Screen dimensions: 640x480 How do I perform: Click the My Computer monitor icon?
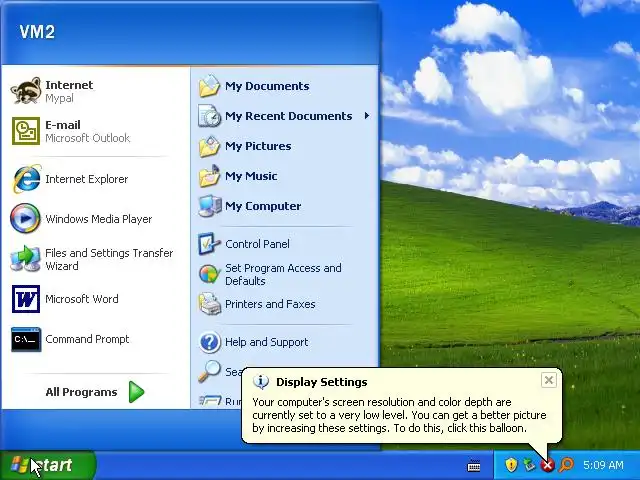click(x=209, y=206)
